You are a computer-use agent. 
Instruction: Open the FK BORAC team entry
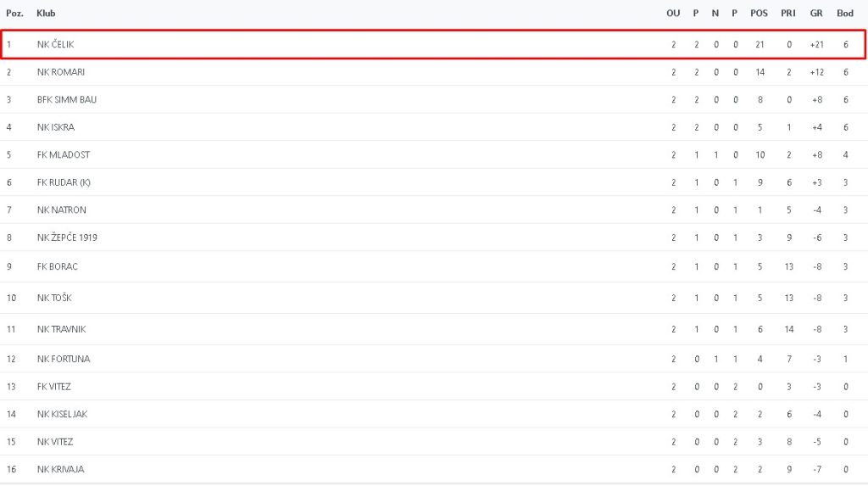pos(58,266)
